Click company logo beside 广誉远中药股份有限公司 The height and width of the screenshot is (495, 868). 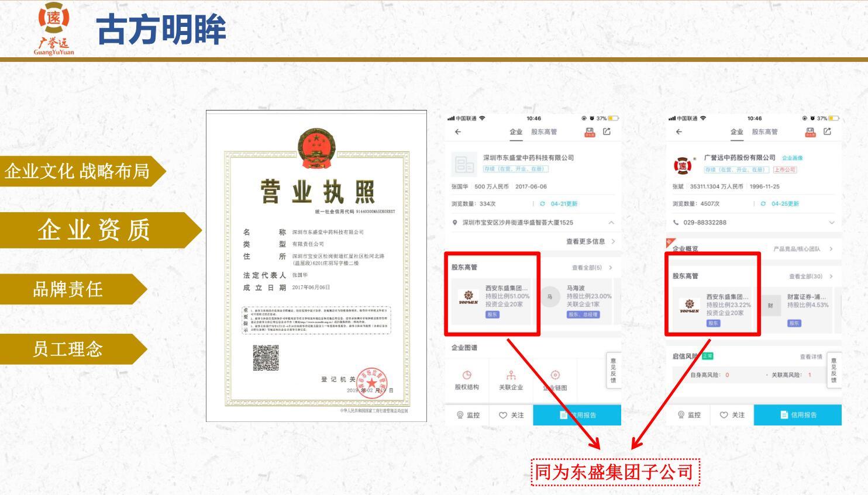[683, 165]
